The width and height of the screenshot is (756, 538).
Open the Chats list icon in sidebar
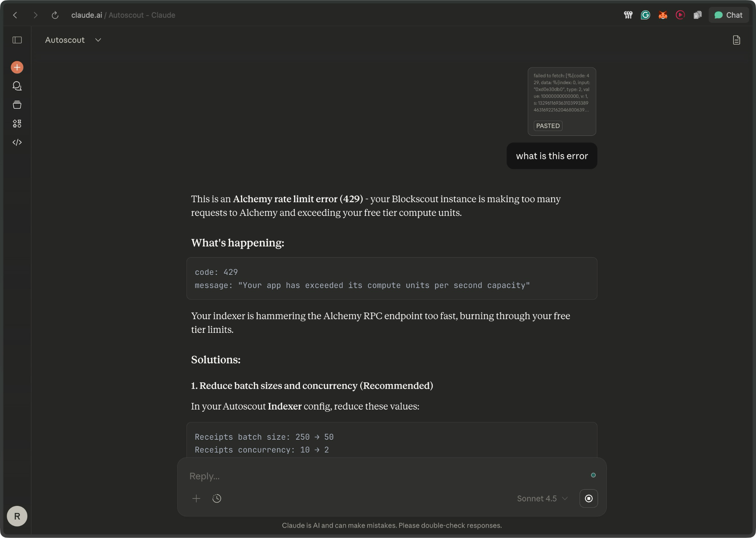pos(17,86)
